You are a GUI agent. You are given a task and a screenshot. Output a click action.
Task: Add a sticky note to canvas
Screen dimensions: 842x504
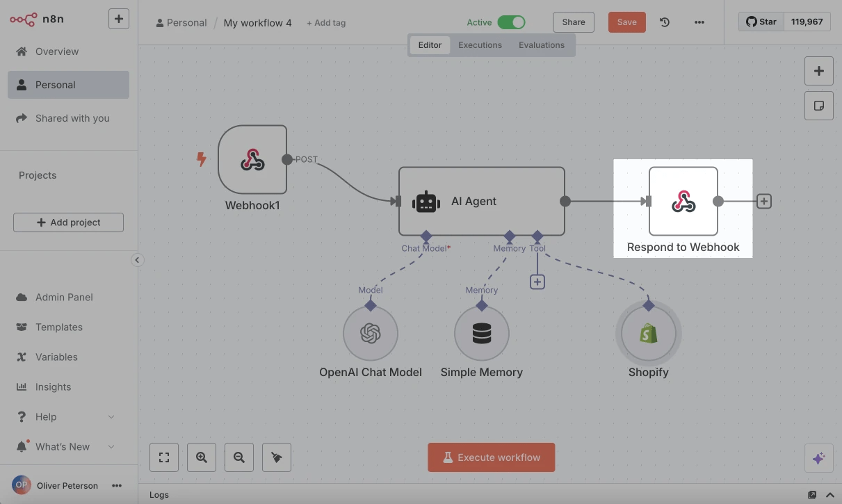click(x=819, y=106)
